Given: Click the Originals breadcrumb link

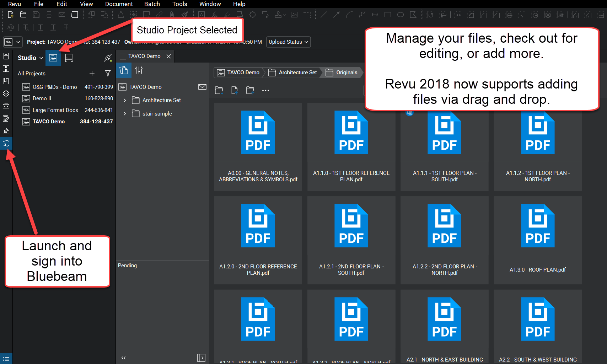Looking at the screenshot, I should tap(346, 73).
